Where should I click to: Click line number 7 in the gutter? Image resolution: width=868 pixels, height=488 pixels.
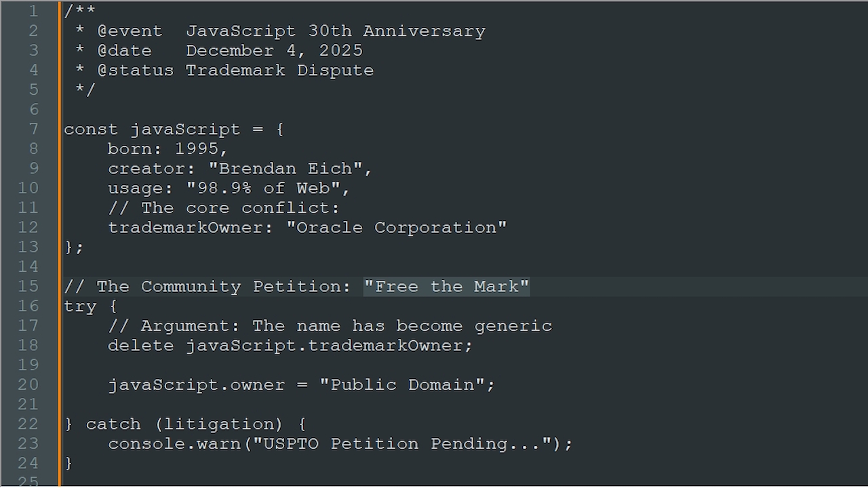(x=33, y=129)
